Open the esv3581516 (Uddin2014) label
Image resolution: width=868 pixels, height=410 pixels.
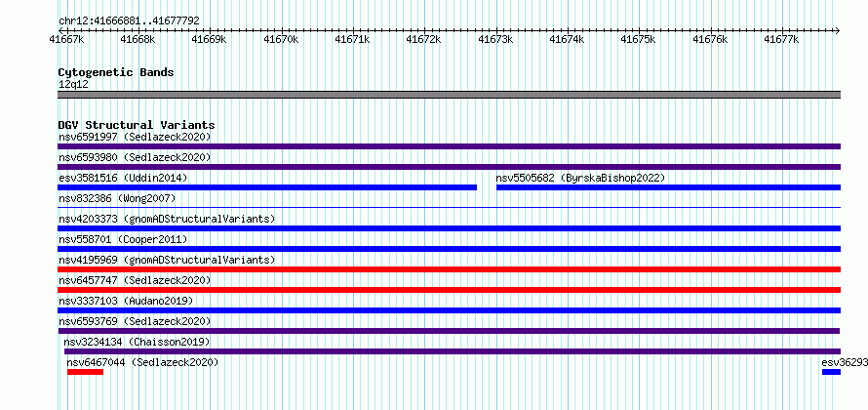click(123, 178)
